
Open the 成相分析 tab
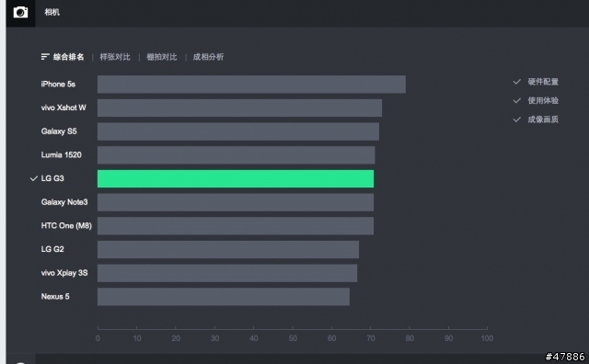[x=208, y=57]
